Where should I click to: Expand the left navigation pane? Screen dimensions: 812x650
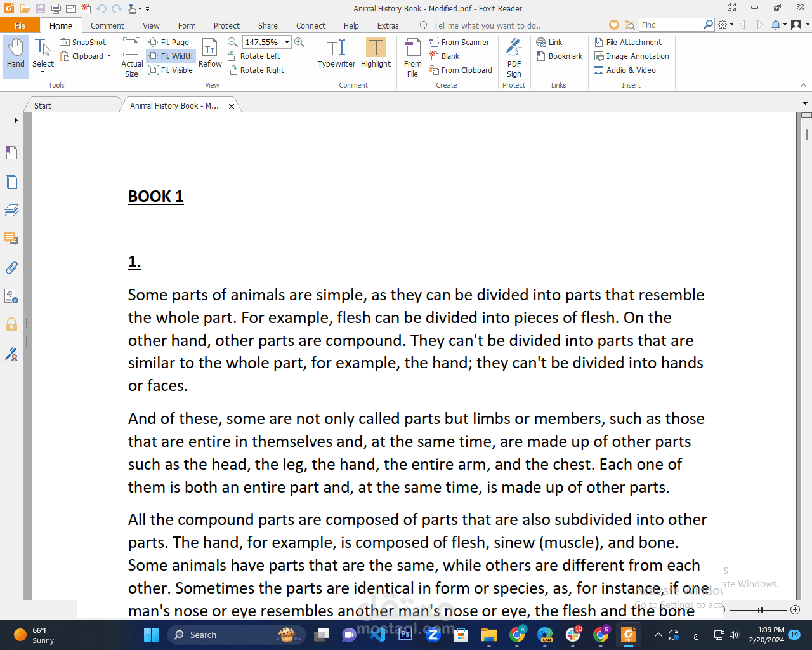(x=16, y=120)
